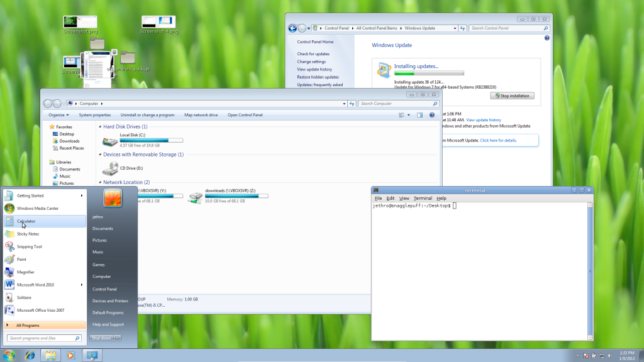Screen dimensions: 644x362
Task: Click the volume icon in system tray
Action: coord(610,356)
